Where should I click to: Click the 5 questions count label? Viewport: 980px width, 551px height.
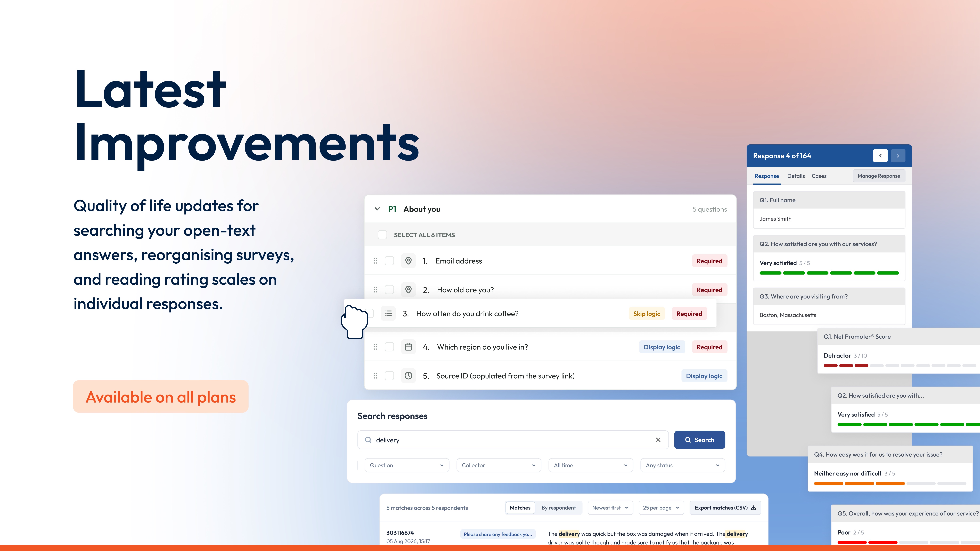(x=709, y=209)
